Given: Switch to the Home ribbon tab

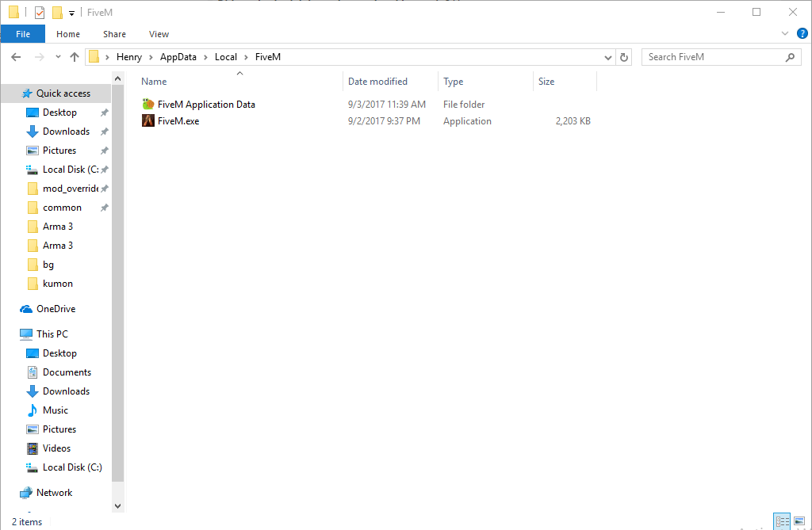Looking at the screenshot, I should [x=68, y=34].
